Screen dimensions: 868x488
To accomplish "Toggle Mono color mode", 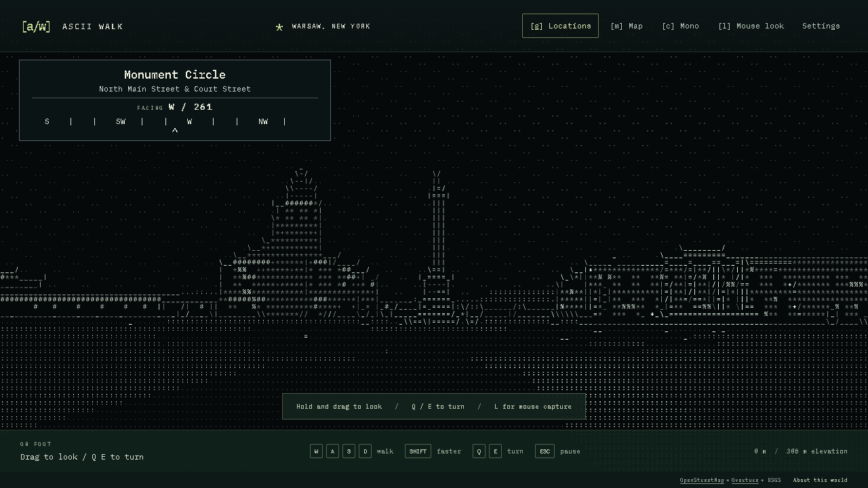I will (680, 26).
